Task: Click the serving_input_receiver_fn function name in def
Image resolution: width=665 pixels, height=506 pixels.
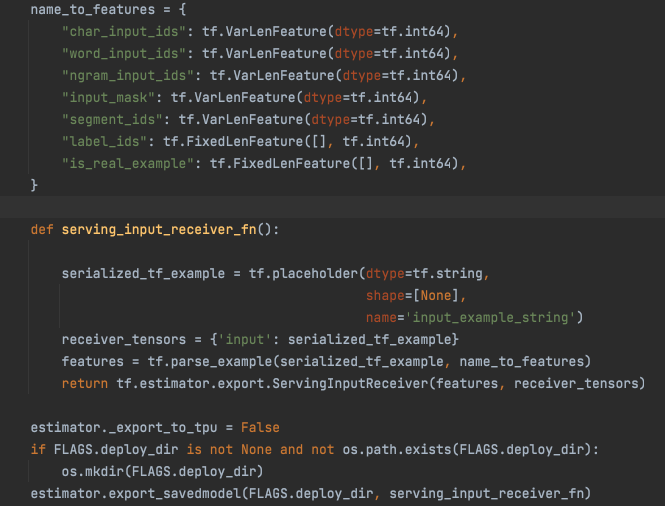Action: (x=159, y=229)
